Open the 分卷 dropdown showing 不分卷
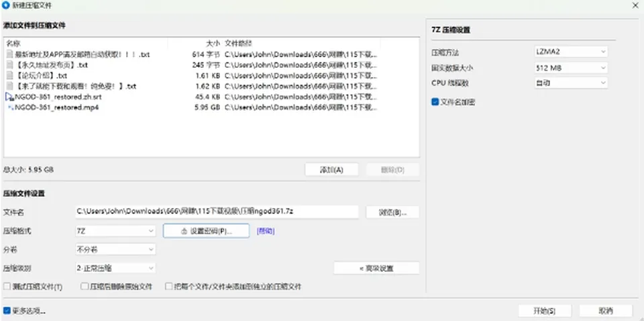The height and width of the screenshot is (321, 644). tap(115, 250)
